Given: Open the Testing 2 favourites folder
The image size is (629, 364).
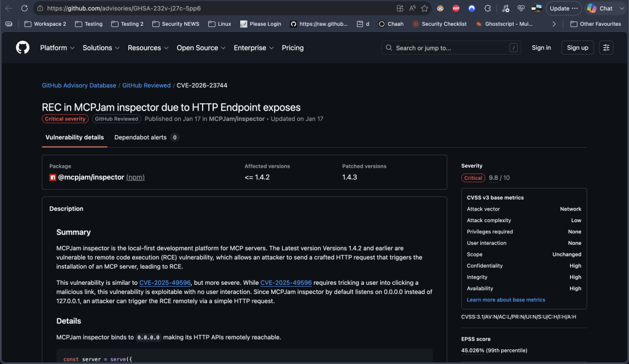Looking at the screenshot, I should (127, 24).
